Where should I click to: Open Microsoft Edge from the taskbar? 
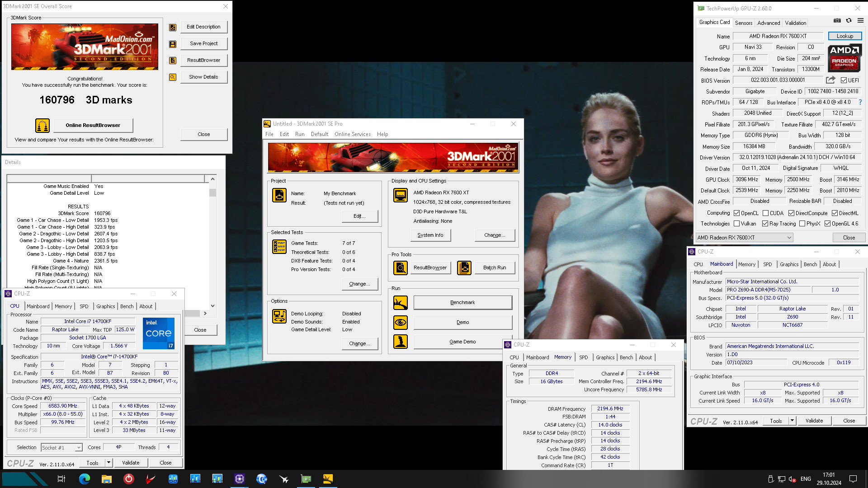pos(85,479)
